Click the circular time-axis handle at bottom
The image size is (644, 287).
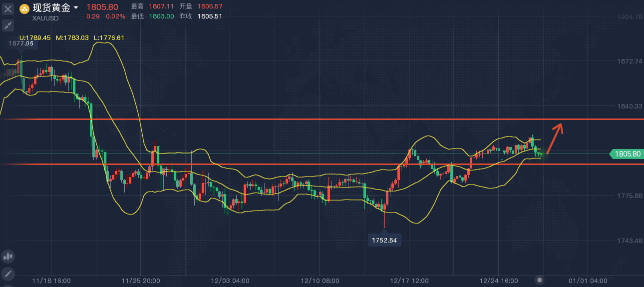click(x=540, y=280)
